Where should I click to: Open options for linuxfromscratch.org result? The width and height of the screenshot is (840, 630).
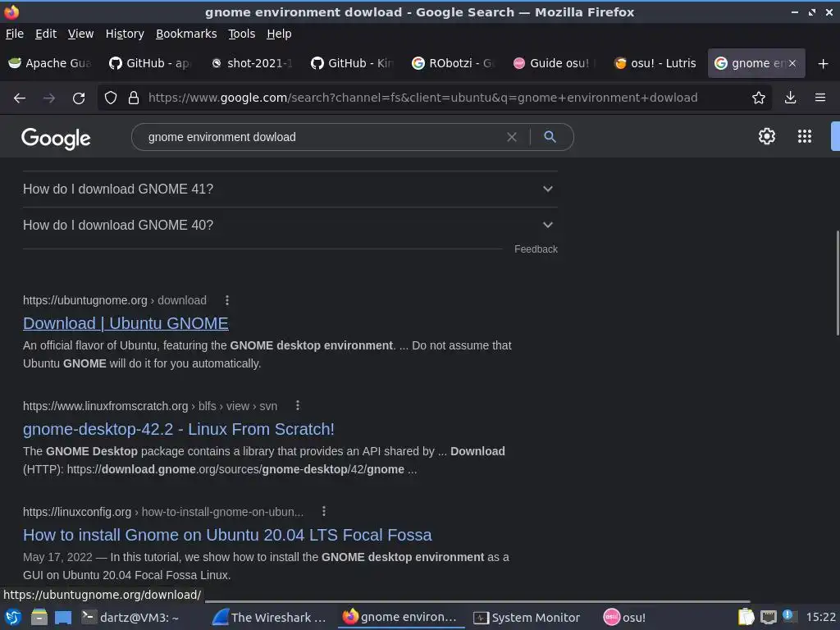point(298,405)
